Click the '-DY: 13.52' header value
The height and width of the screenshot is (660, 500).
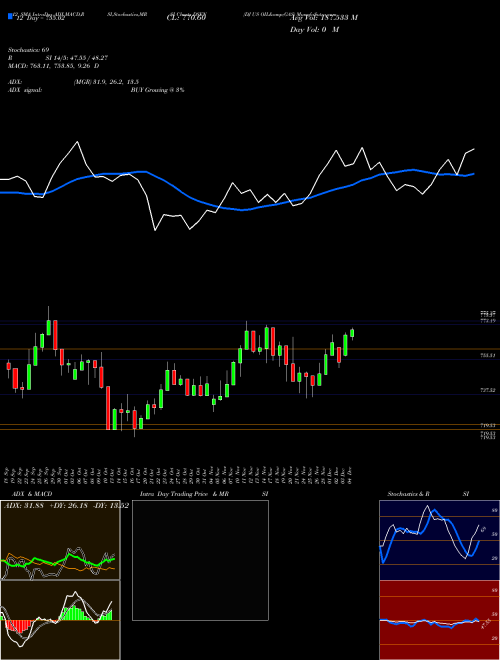tap(112, 505)
